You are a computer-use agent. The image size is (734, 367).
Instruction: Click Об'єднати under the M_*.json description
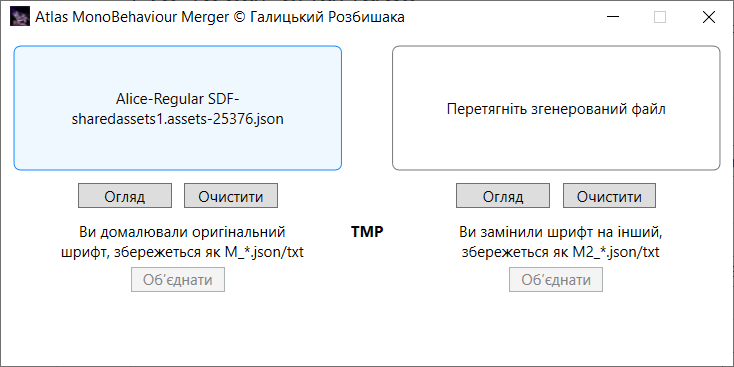(178, 280)
